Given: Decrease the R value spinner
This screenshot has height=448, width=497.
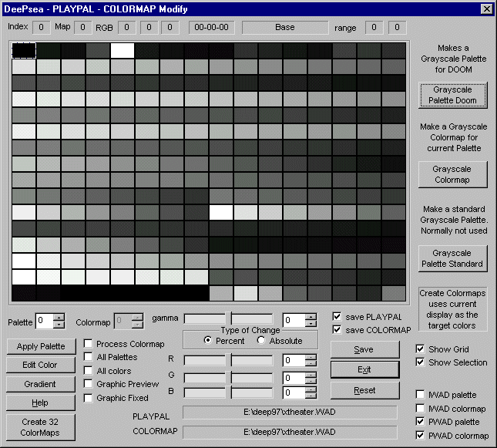Looking at the screenshot, I should coord(311,363).
